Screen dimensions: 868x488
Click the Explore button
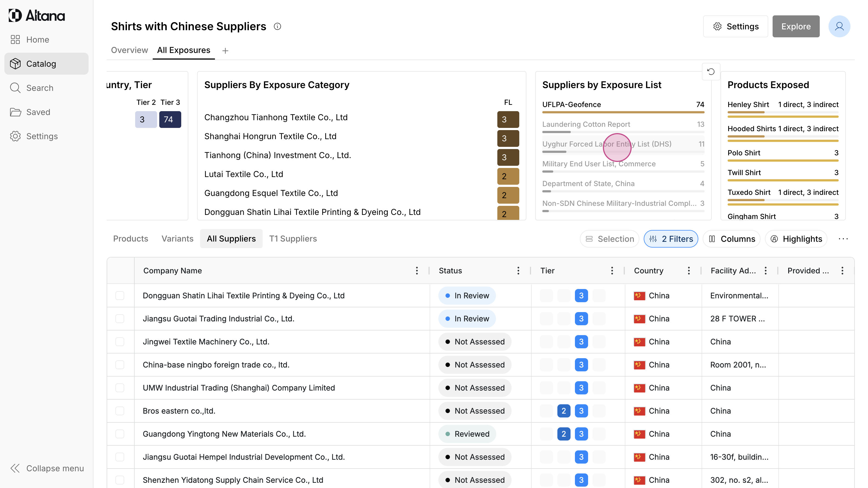tap(796, 26)
